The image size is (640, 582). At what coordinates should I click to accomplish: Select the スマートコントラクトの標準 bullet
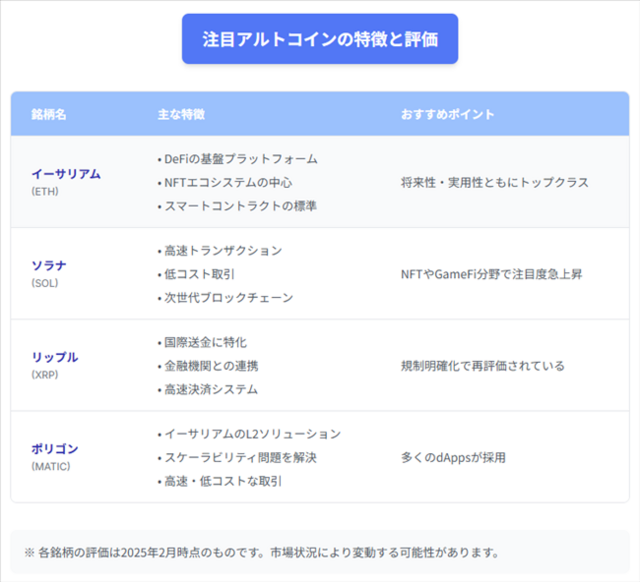coord(237,206)
